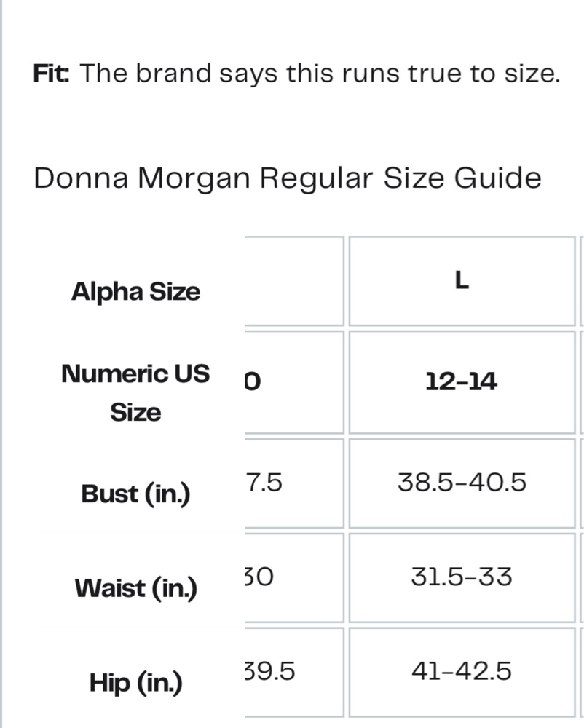Select the 12-14 numeric size cell
This screenshot has width=584, height=728.
462,382
